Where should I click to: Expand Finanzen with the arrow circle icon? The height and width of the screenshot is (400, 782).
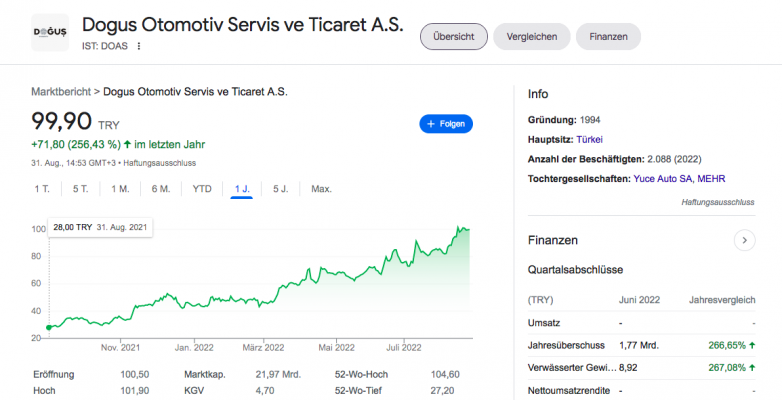click(x=743, y=240)
